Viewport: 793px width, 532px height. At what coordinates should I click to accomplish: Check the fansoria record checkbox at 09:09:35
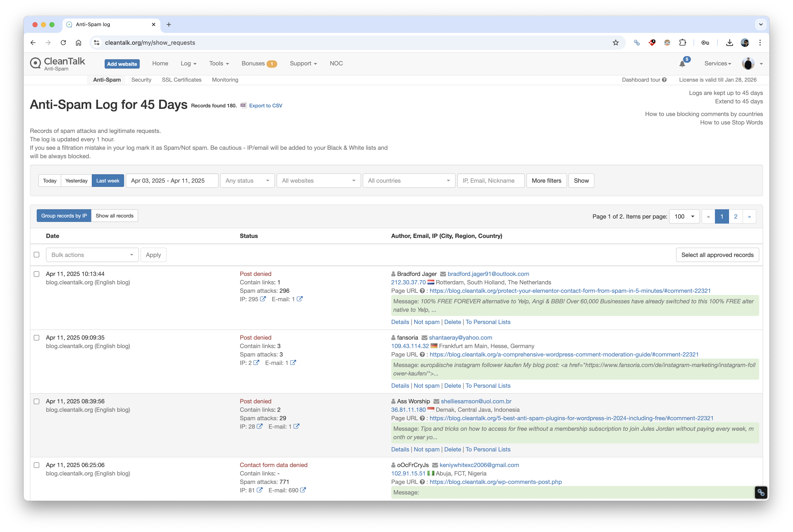tap(37, 338)
